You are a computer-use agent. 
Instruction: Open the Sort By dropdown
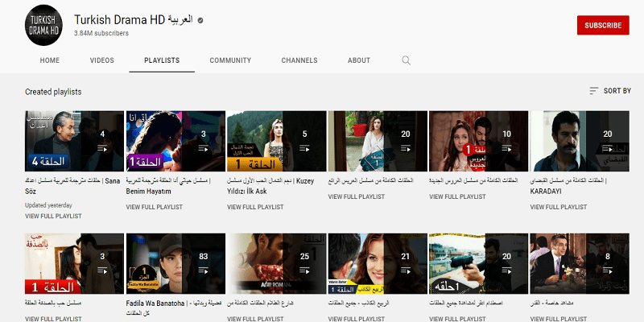tap(610, 91)
